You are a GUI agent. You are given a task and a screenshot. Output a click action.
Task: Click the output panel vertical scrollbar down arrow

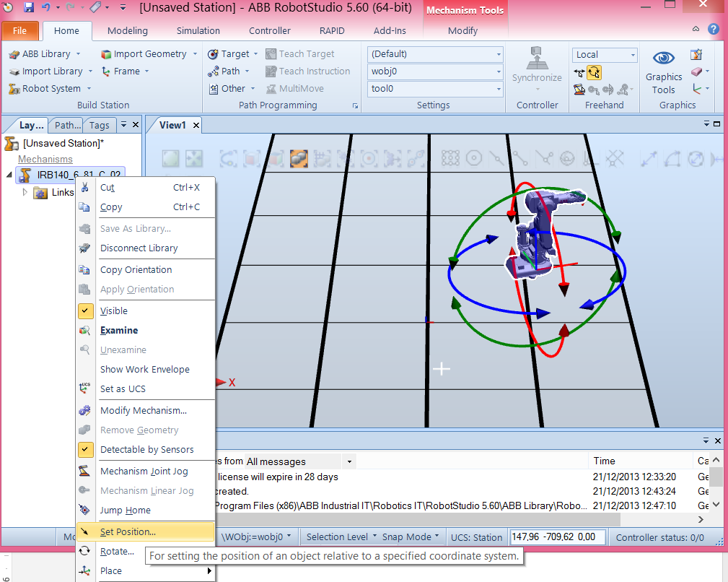click(716, 505)
